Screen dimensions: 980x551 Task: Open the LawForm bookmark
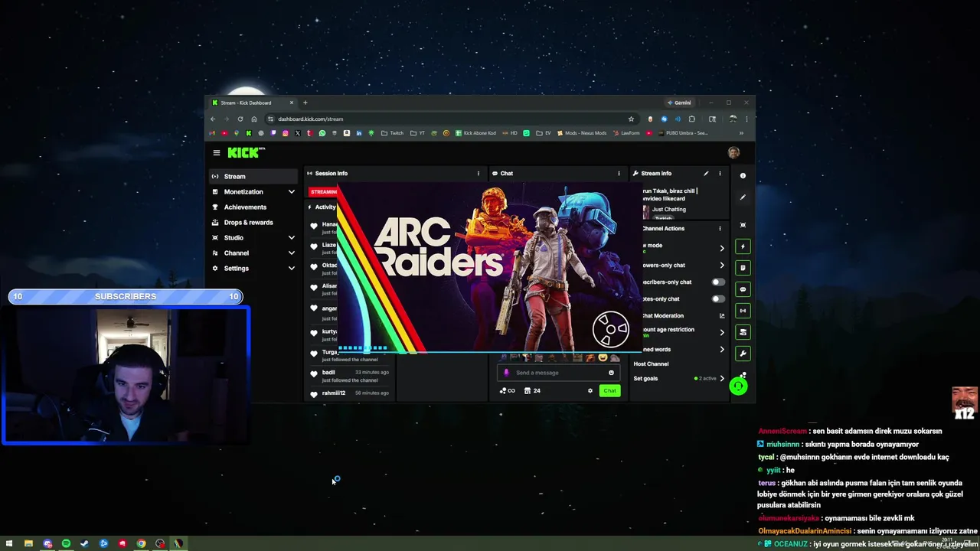tap(626, 133)
